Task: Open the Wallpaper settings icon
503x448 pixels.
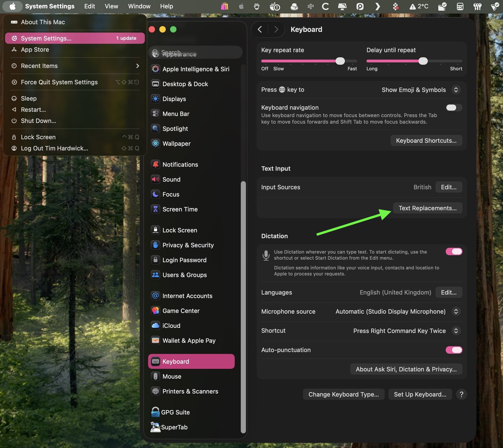Action: tap(155, 143)
